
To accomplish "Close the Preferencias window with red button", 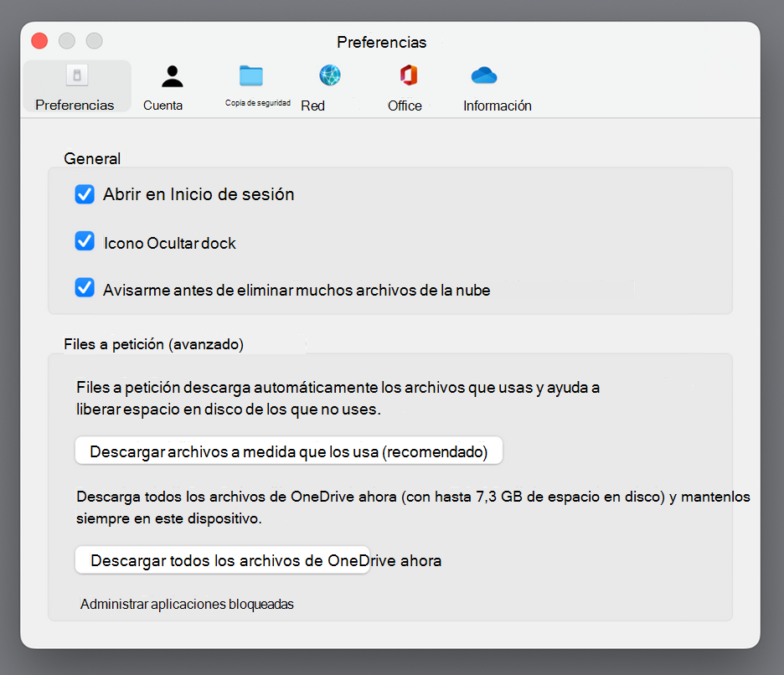I will [x=39, y=40].
